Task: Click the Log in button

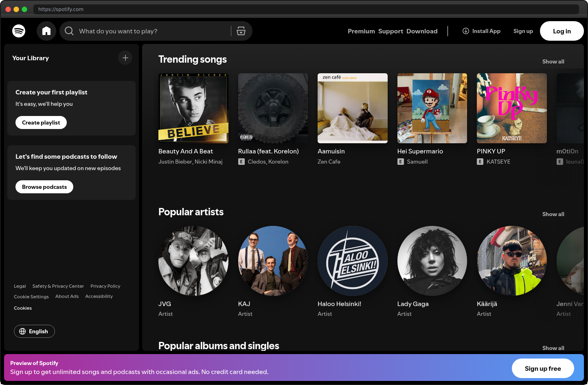Action: tap(562, 31)
